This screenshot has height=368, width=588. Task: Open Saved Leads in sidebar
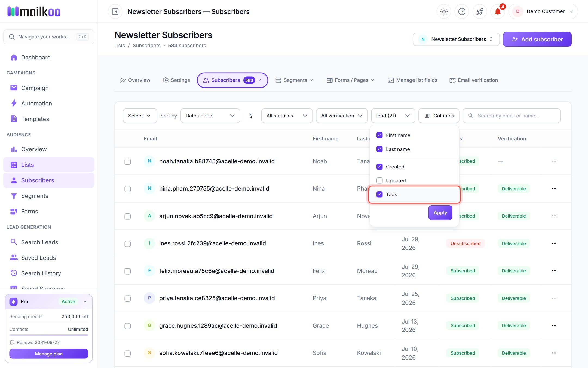pyautogui.click(x=49, y=258)
